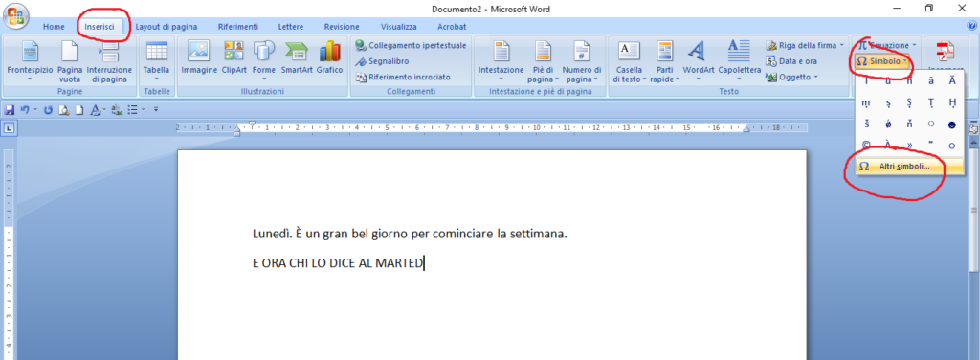
Task: Customize the Quick Access toolbar
Action: (156, 109)
